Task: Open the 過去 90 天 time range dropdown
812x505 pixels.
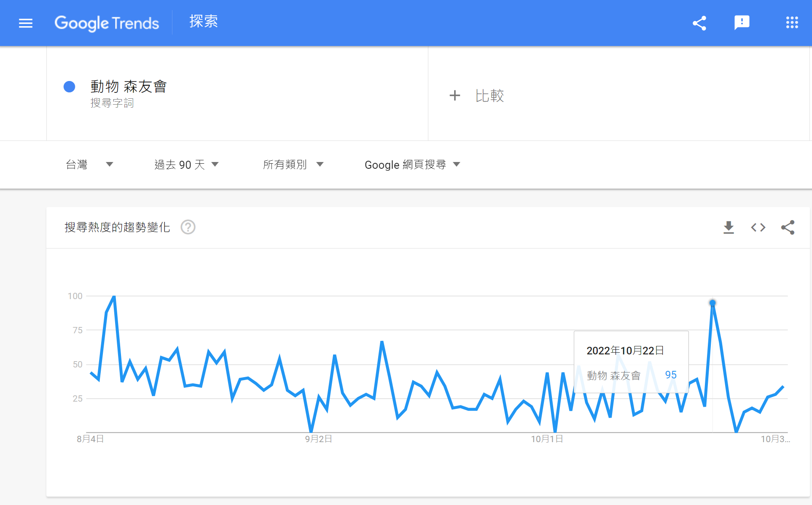Action: point(186,165)
